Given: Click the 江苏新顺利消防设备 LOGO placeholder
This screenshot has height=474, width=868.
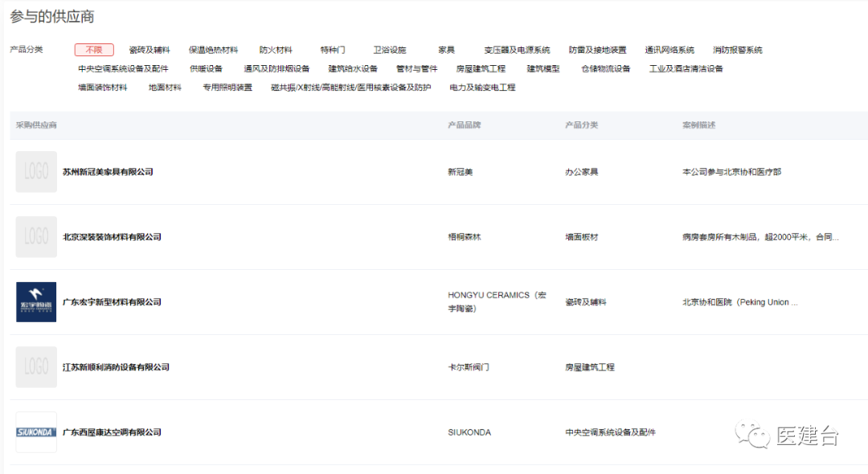Looking at the screenshot, I should click(36, 366).
